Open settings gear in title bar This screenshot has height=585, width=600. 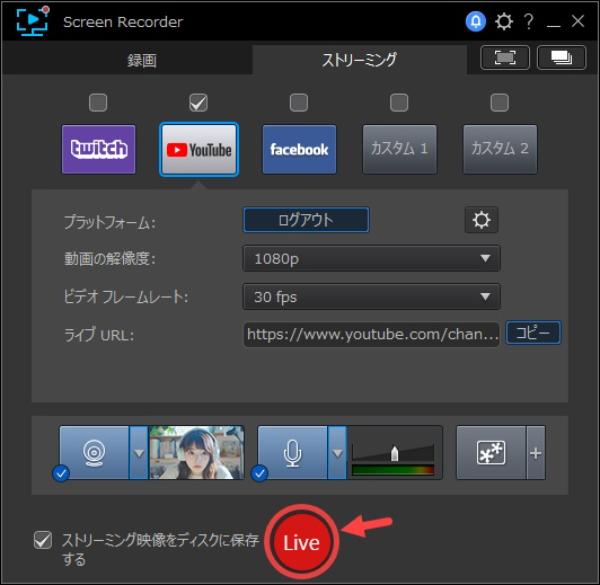504,21
